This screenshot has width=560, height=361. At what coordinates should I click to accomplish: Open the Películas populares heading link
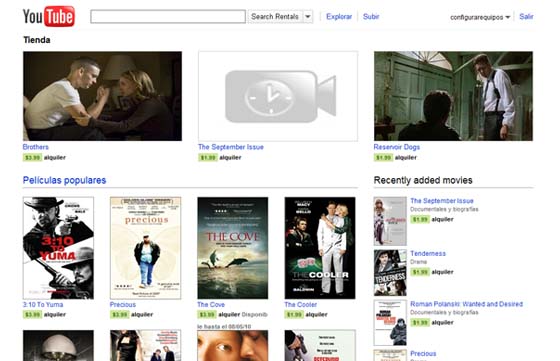tap(64, 180)
